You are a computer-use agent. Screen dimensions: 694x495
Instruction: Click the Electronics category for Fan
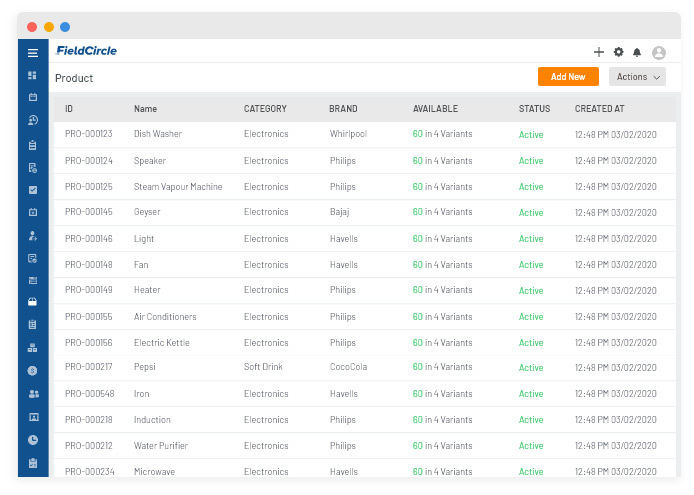[x=266, y=265]
